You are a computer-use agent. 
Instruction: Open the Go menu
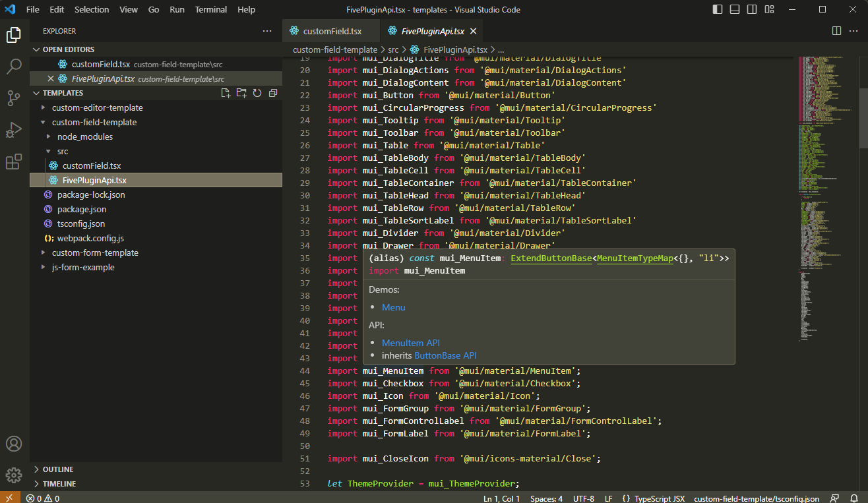tap(154, 10)
